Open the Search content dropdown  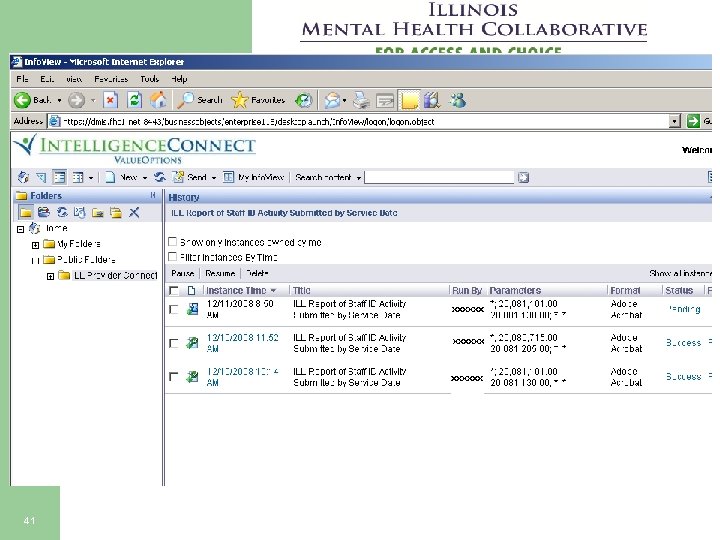(359, 178)
